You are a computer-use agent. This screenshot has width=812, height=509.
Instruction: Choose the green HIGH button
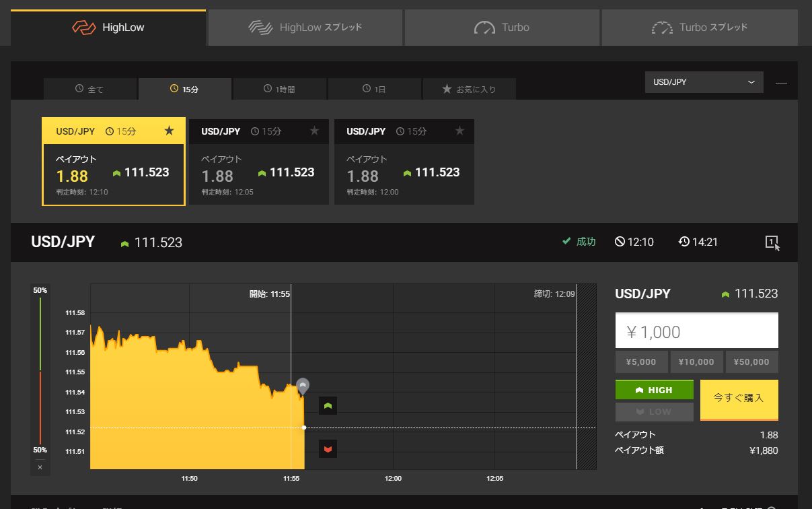point(655,390)
